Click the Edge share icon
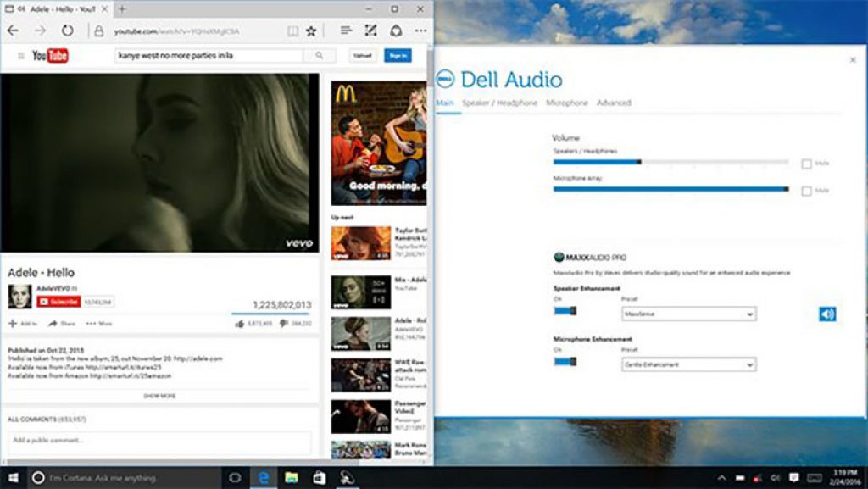Viewport: 868px width, 489px height. pyautogui.click(x=396, y=31)
